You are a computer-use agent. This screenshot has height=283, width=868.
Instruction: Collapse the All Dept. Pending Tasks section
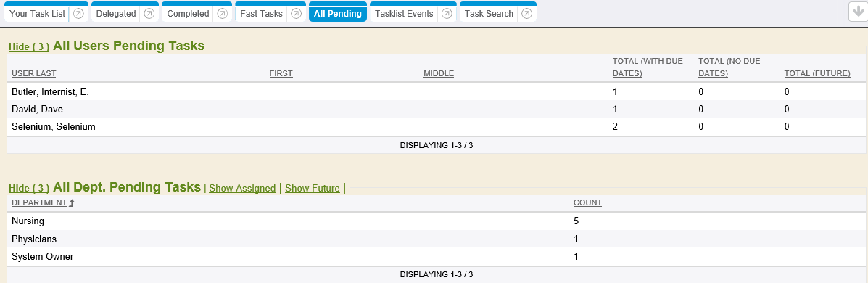point(29,188)
